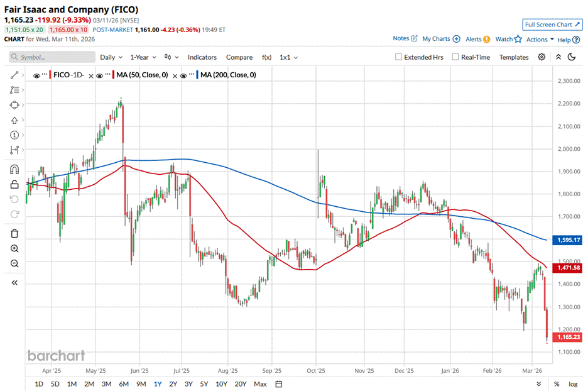588x391 pixels.
Task: Click the lock drawings icon
Action: 14,184
